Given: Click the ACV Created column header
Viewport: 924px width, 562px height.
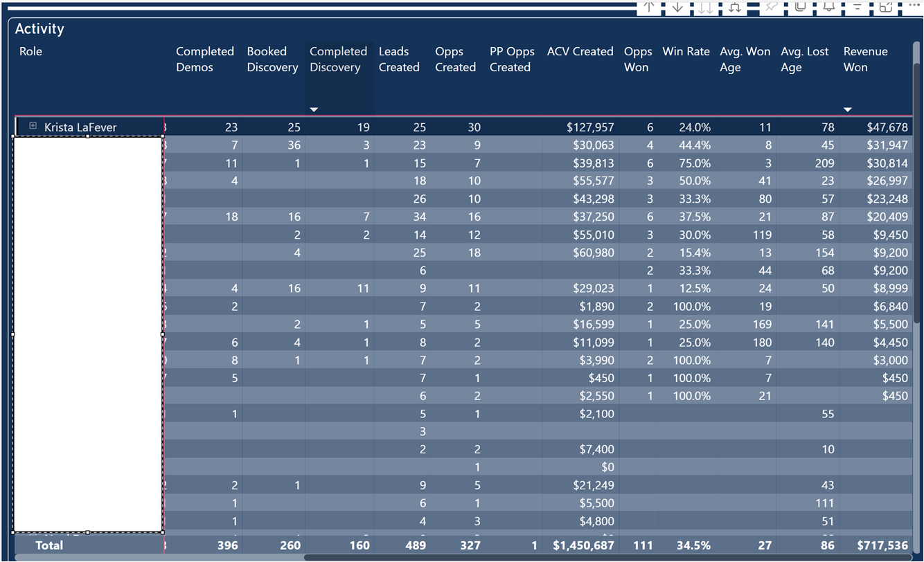Looking at the screenshot, I should (x=580, y=51).
